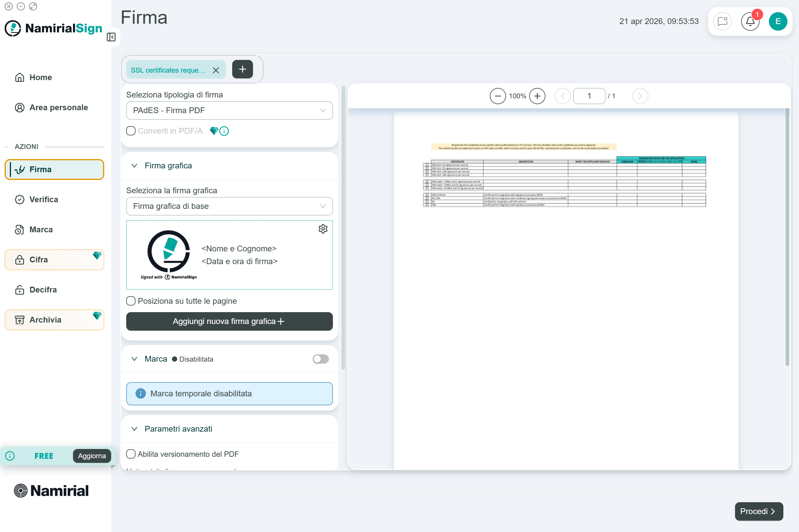Open Firma grafica di base dropdown
799x532 pixels.
229,206
